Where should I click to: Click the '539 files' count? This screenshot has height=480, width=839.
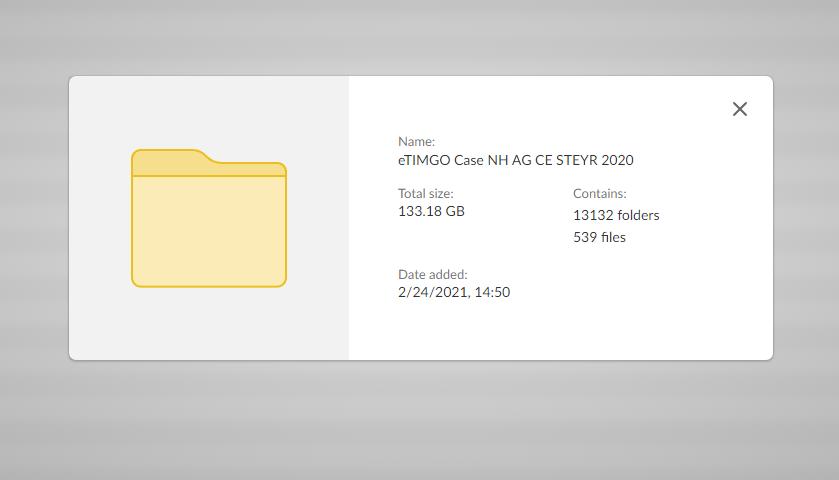coord(599,237)
